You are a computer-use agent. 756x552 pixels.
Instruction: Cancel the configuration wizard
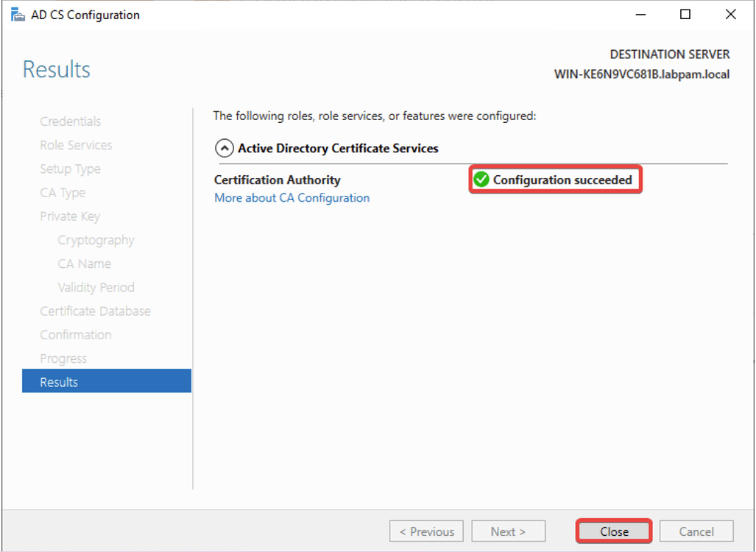pos(696,531)
